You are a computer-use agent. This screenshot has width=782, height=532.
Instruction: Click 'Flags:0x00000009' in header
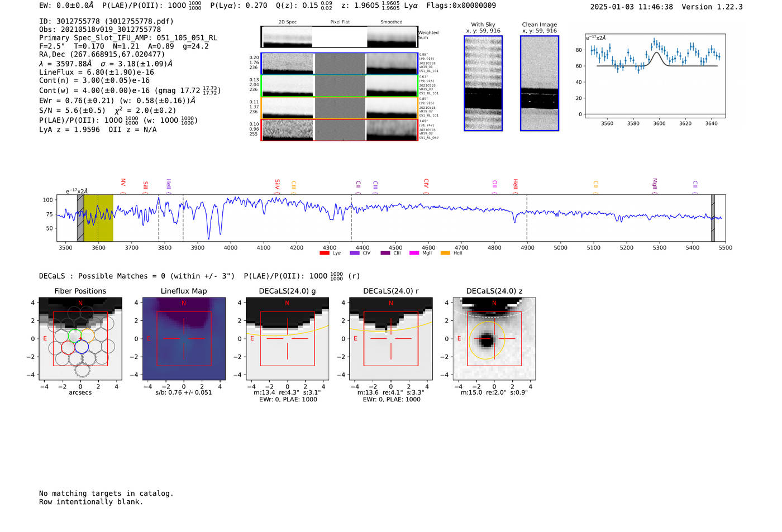(461, 6)
